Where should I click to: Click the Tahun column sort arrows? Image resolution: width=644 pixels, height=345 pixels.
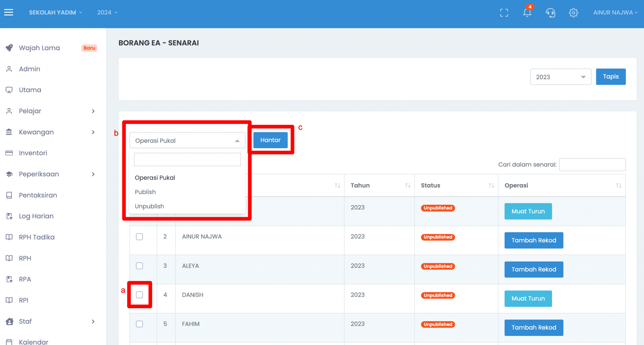[x=408, y=185]
